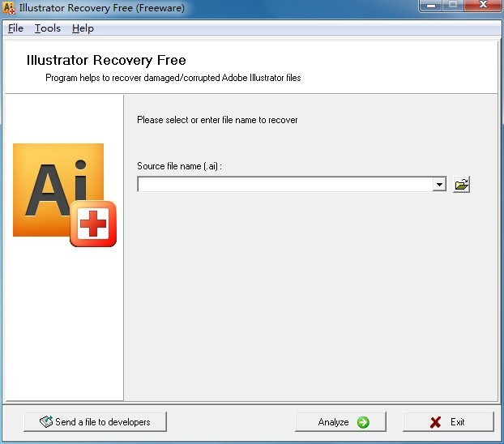Click the 'Illustrator Recovery Free' header title

point(106,60)
